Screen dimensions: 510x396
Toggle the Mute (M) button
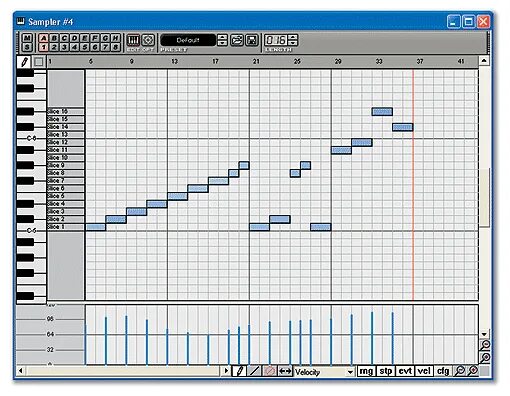coord(27,38)
